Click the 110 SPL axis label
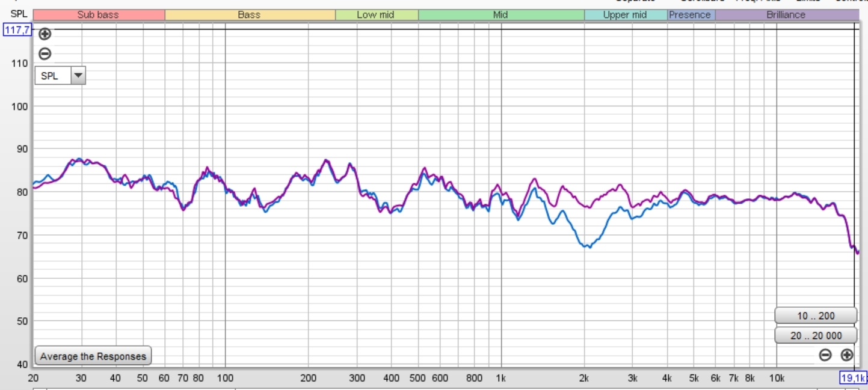 [x=20, y=63]
